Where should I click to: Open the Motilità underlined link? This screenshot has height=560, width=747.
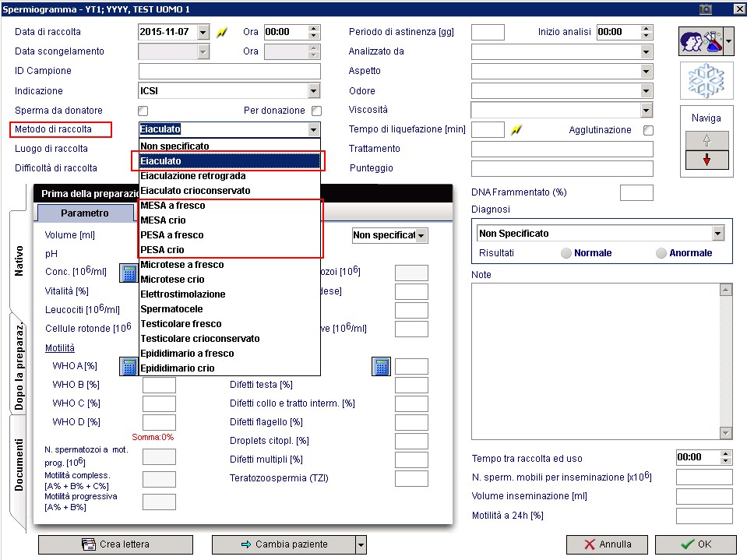pos(59,348)
